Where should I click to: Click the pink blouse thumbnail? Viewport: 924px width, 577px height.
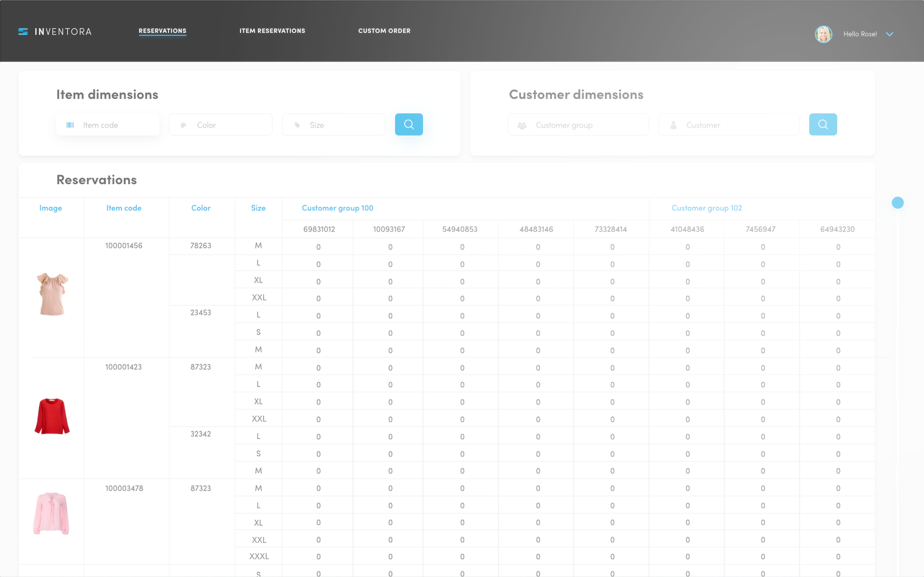51,513
